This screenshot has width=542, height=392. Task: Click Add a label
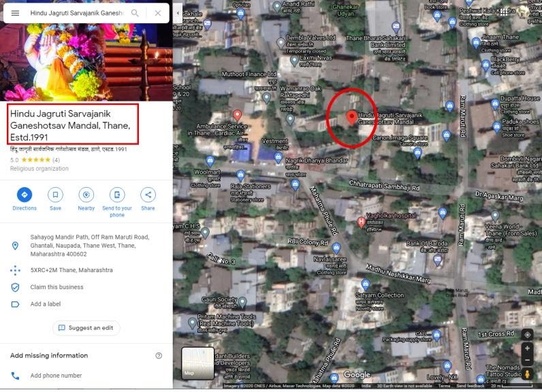(x=46, y=304)
